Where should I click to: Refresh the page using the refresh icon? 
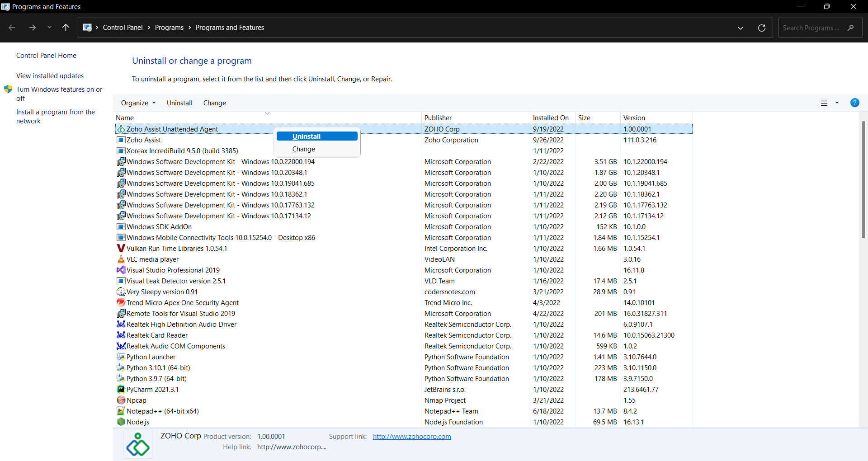762,28
